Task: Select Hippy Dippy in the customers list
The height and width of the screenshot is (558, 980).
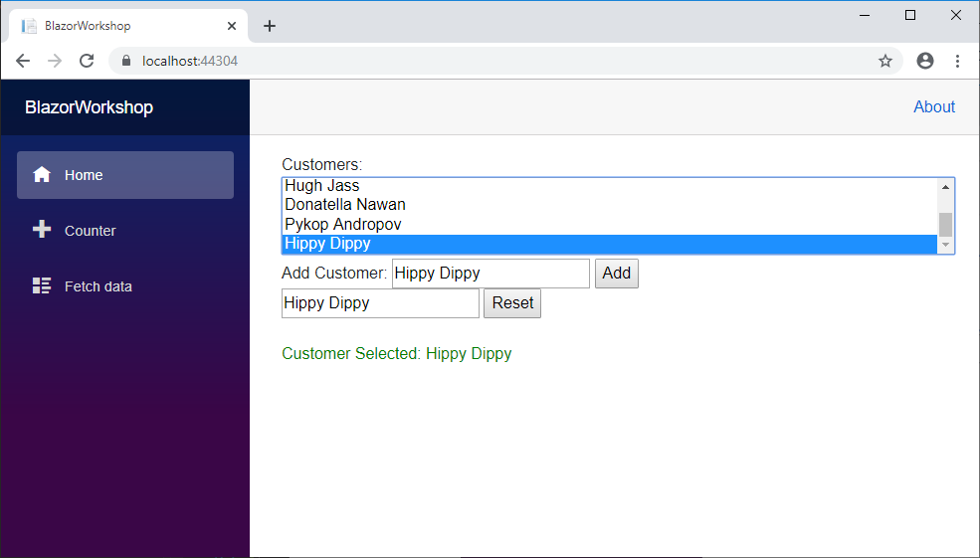Action: pyautogui.click(x=609, y=244)
